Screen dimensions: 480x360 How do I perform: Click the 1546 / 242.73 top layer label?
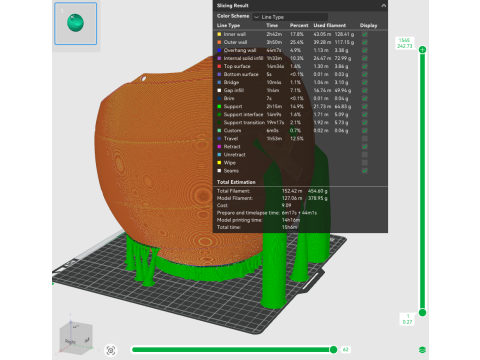(404, 43)
